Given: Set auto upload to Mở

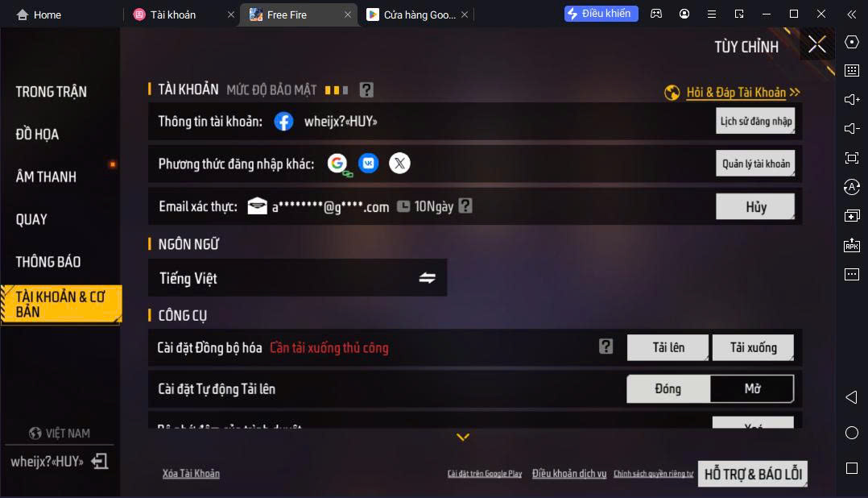Looking at the screenshot, I should click(x=752, y=389).
